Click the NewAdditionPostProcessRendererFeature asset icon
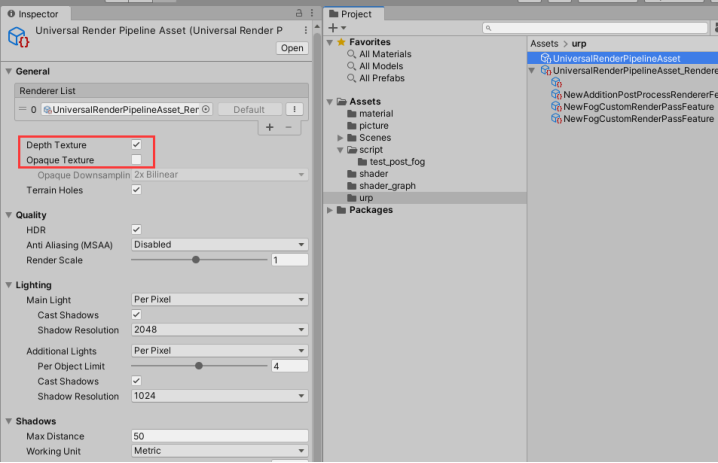The width and height of the screenshot is (718, 463). [x=556, y=94]
